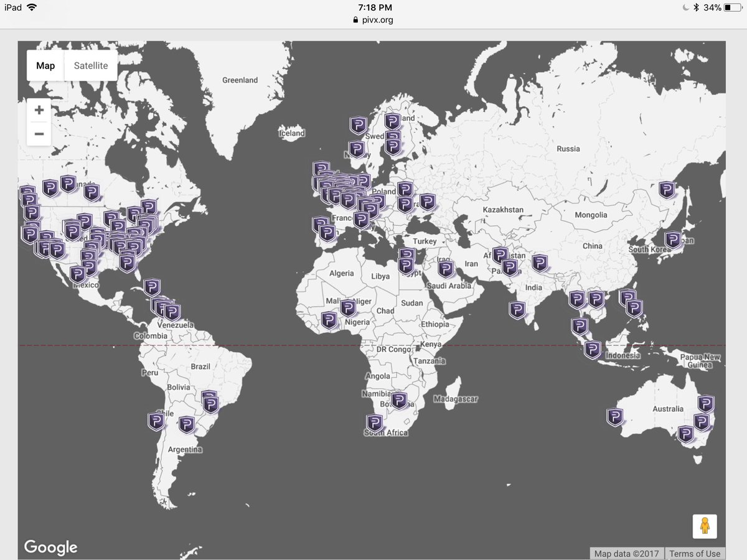
Task: Select the Map view tab
Action: click(45, 66)
